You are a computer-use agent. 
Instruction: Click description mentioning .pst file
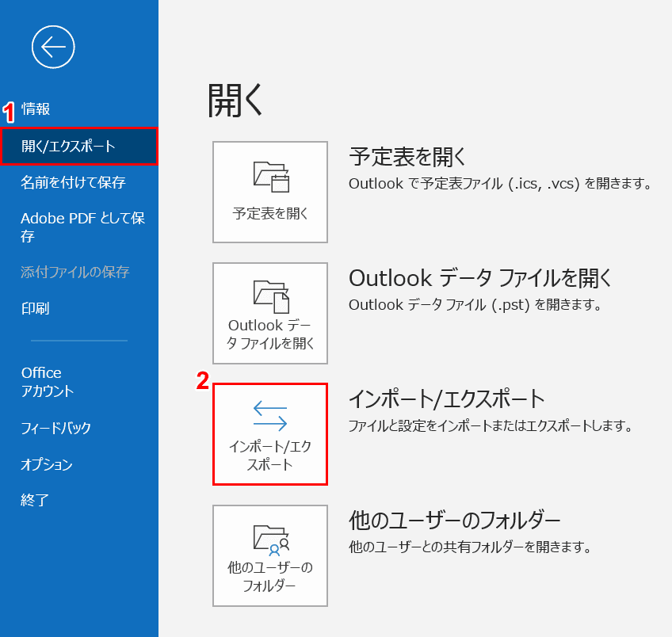pos(475,305)
